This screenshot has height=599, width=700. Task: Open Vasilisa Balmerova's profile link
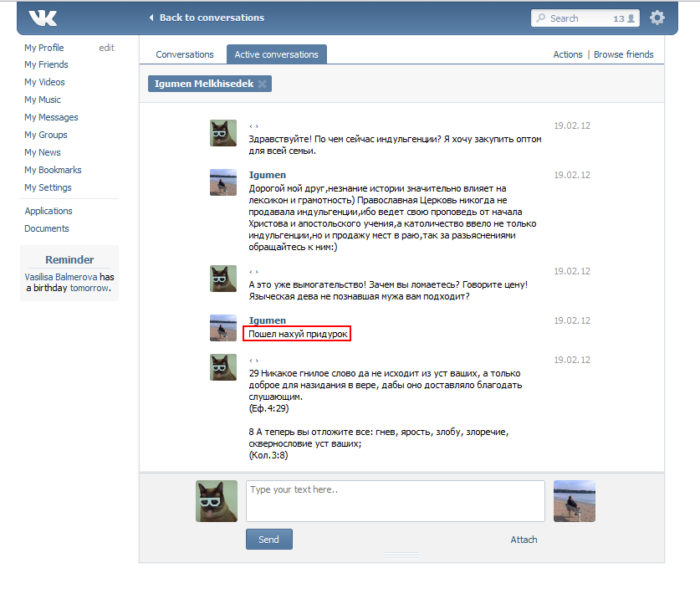point(61,277)
